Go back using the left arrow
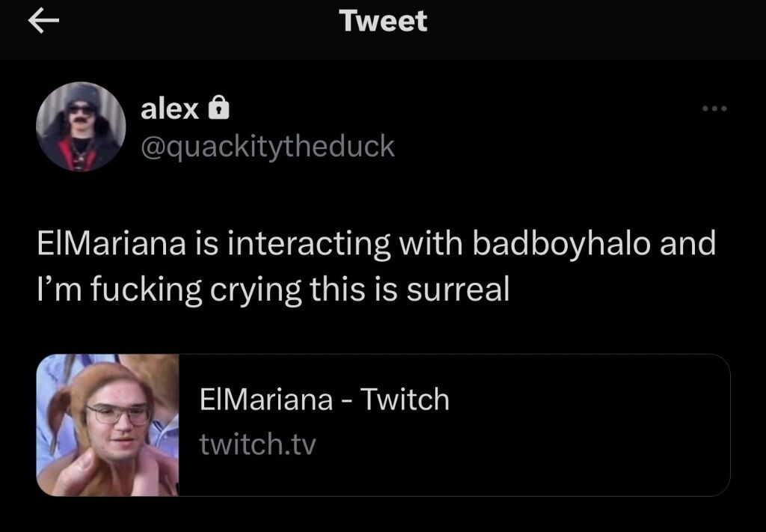 [x=43, y=22]
